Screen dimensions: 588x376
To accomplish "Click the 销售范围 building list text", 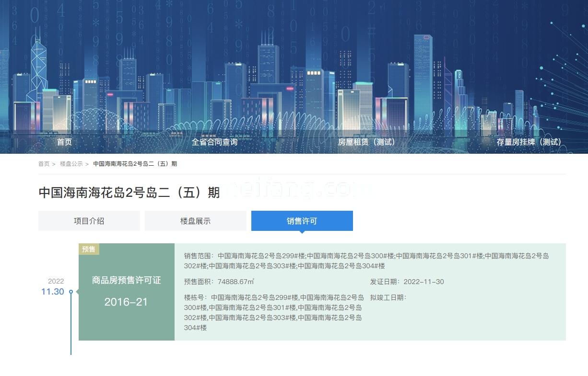I will click(x=383, y=256).
